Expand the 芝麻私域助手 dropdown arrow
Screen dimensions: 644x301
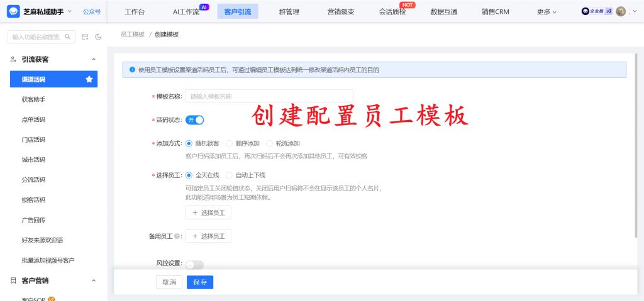click(69, 11)
